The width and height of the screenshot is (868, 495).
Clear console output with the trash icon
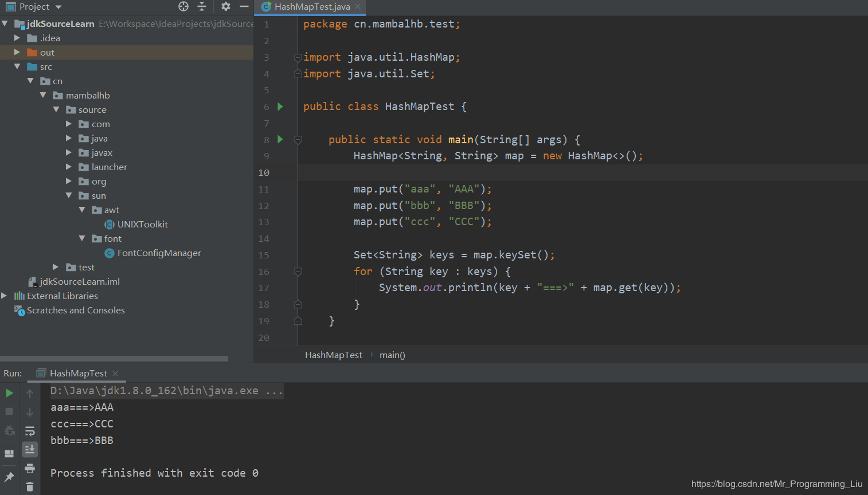click(x=30, y=487)
